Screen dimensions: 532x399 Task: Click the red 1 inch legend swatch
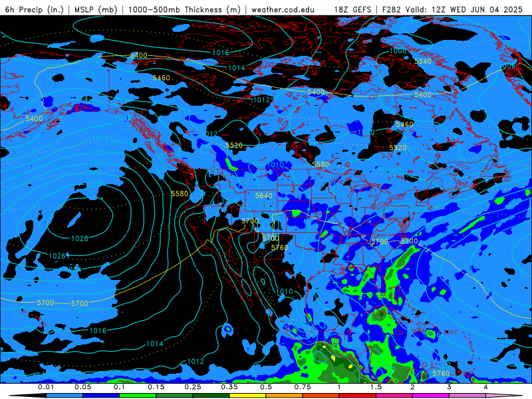358,396
